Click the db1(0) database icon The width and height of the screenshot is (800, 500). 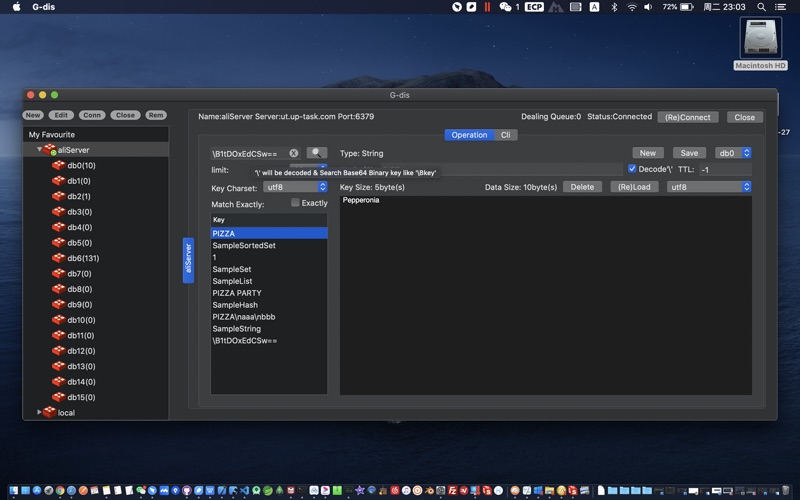[59, 181]
